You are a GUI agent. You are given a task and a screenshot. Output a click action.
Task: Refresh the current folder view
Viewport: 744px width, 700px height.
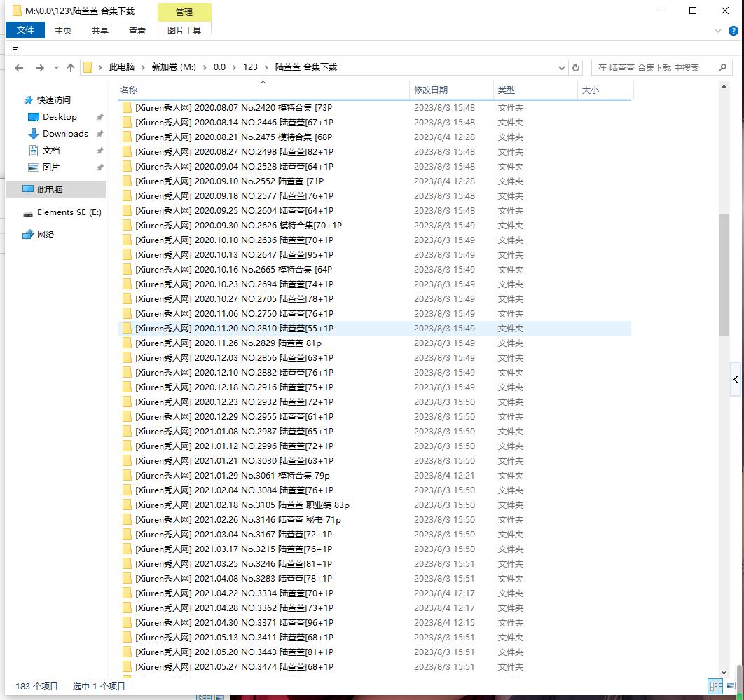[576, 68]
